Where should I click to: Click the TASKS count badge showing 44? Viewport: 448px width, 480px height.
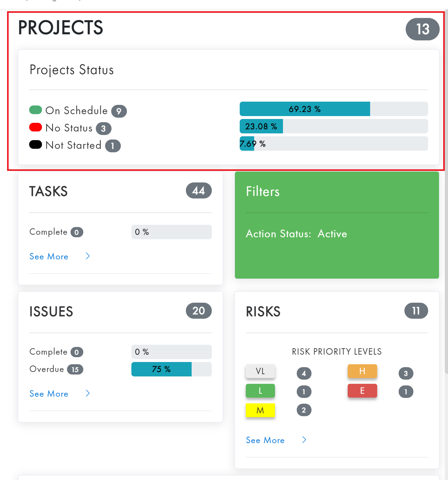coord(198,191)
